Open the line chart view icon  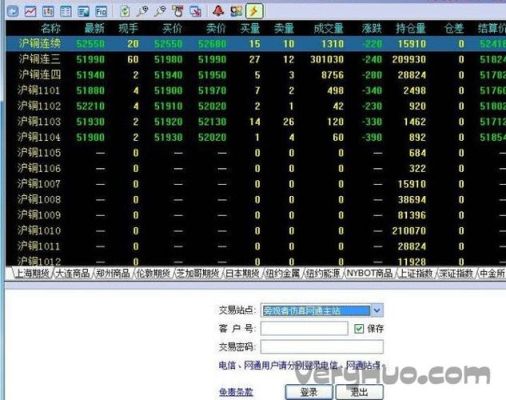coord(30,12)
